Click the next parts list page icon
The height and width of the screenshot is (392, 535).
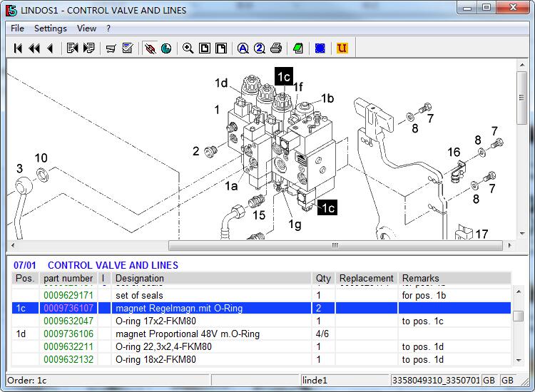pos(88,48)
